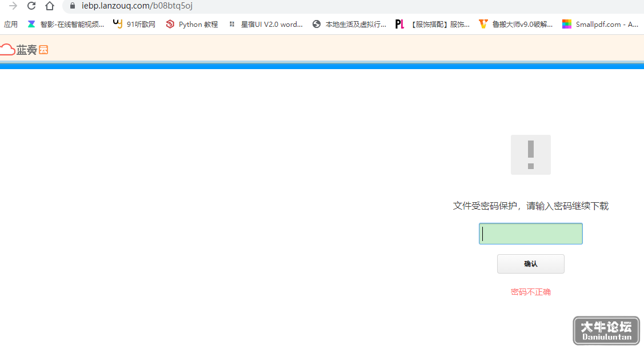
Task: Click the 确认 confirm button
Action: [531, 263]
